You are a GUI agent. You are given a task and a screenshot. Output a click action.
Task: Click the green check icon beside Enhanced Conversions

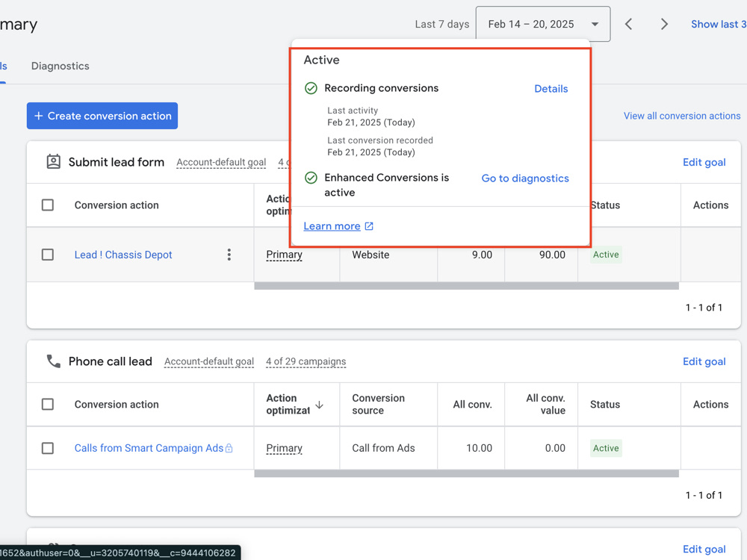(311, 178)
